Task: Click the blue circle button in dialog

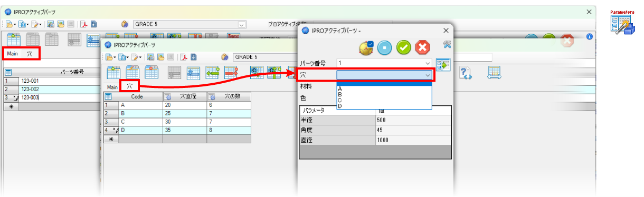Action: [385, 47]
